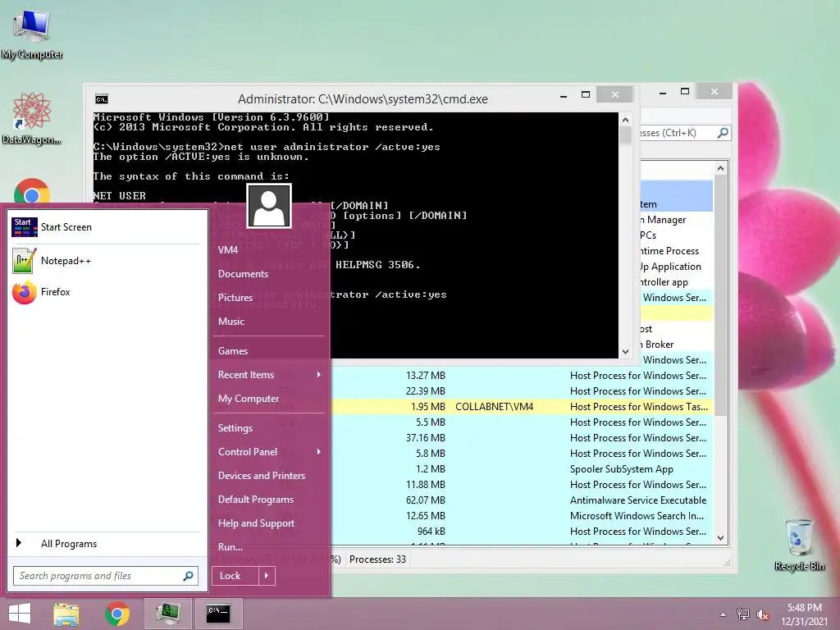Open Settings from start menu
The image size is (840, 630).
235,428
